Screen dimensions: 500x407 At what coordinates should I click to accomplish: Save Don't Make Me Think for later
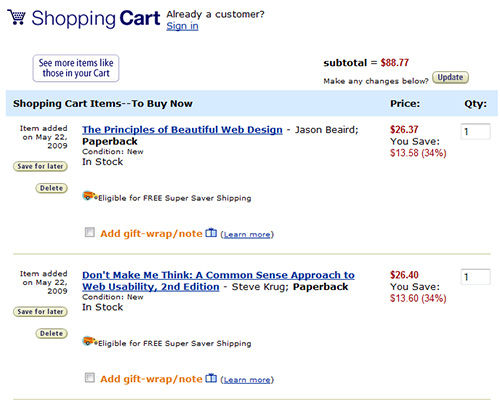point(40,311)
